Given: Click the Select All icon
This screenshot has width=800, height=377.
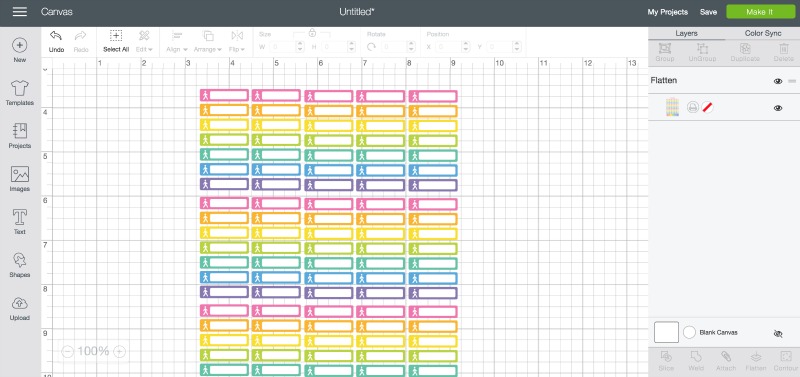Looking at the screenshot, I should click(x=116, y=36).
